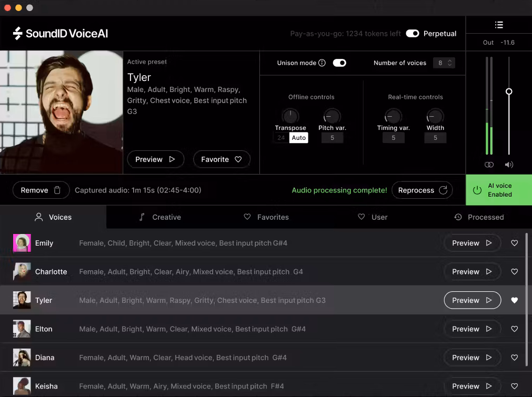532x397 pixels.
Task: Click Charlotte's avatar thumbnail
Action: 22,271
